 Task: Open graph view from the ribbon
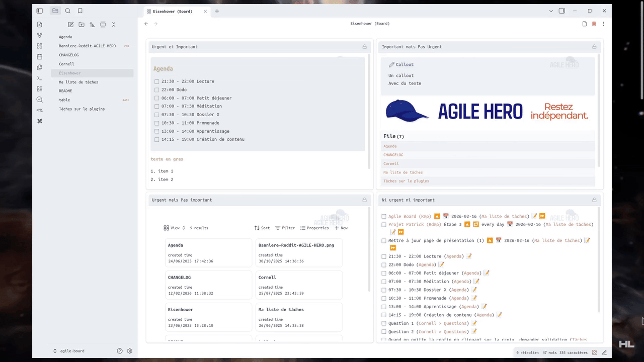[x=40, y=35]
